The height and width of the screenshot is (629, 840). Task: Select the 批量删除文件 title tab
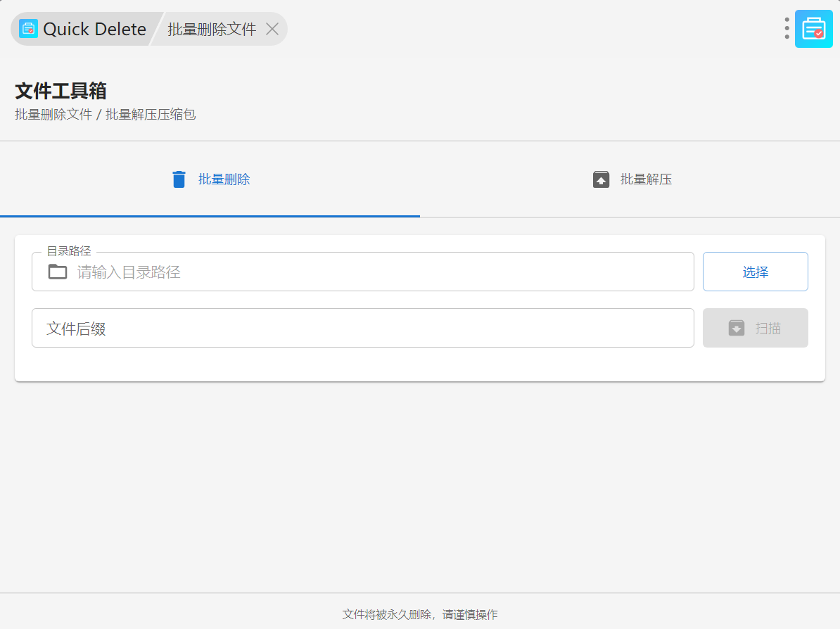[212, 29]
